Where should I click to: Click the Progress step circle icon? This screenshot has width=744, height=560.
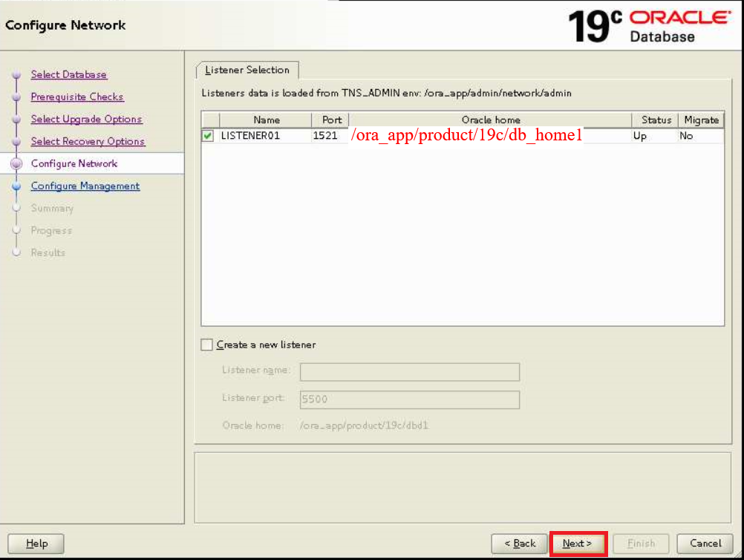tap(16, 230)
